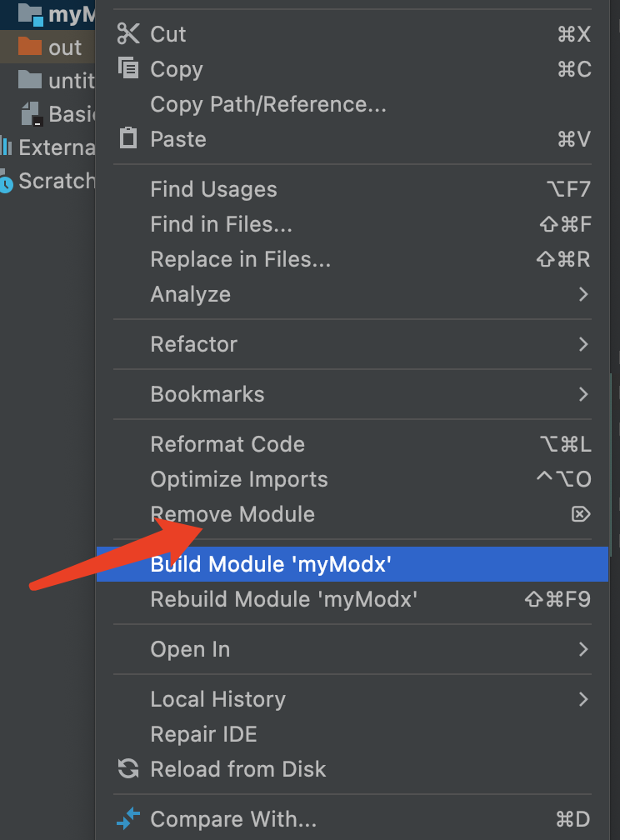Click the Paste clipboard icon
The height and width of the screenshot is (840, 620).
(x=128, y=138)
